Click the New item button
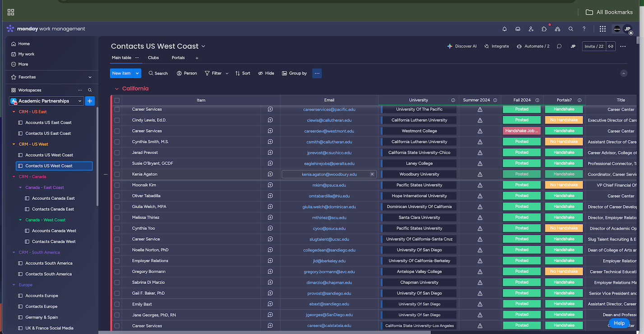Image resolution: width=644 pixels, height=334 pixels. pos(121,73)
